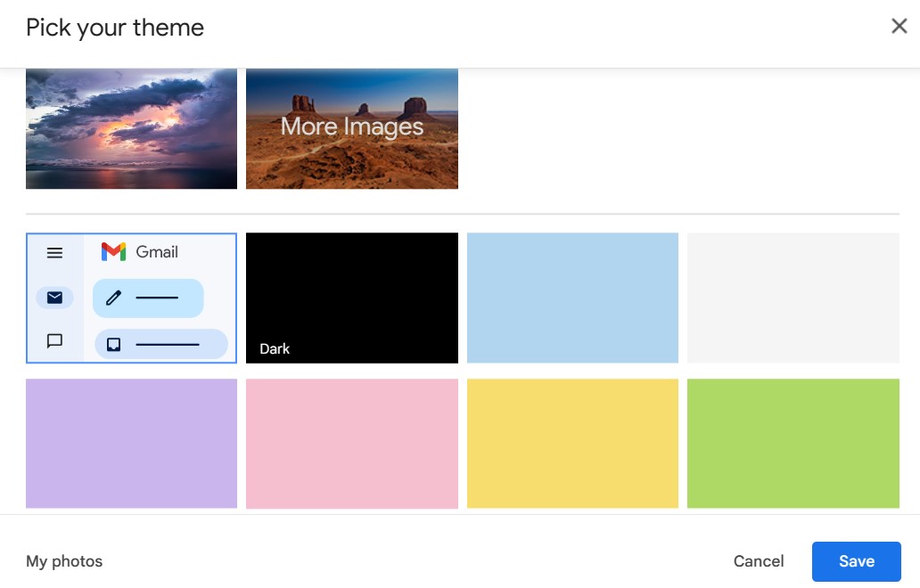The height and width of the screenshot is (588, 920).
Task: Select the stormy sunset sky theme
Action: 130,128
